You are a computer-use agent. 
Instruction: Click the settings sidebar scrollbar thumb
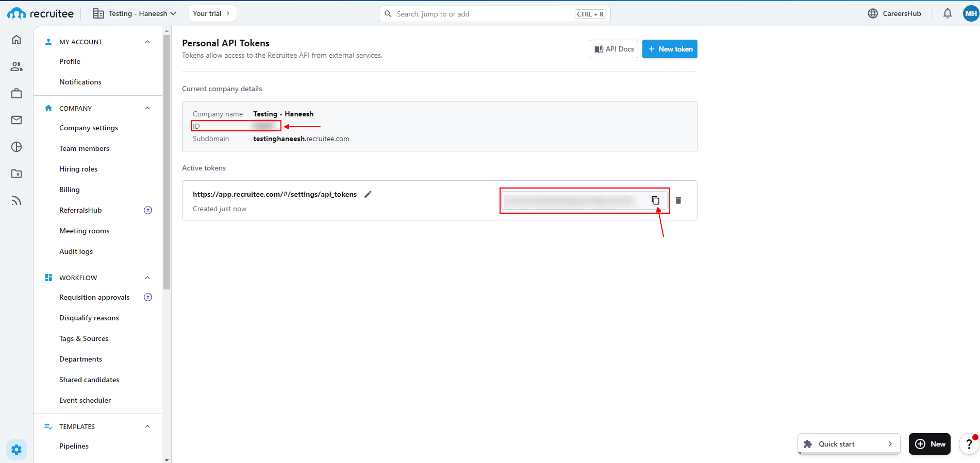point(167,162)
